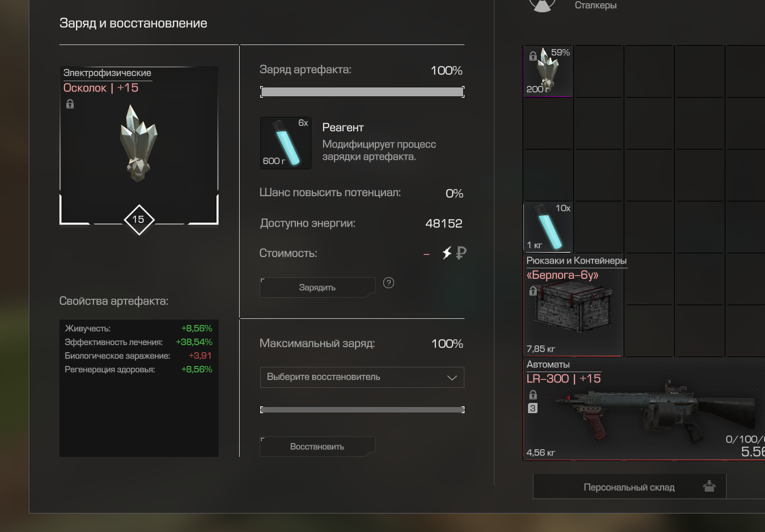Viewport: 765px width, 532px height.
Task: Select the 10x reagent vial in inventory
Action: 547,227
